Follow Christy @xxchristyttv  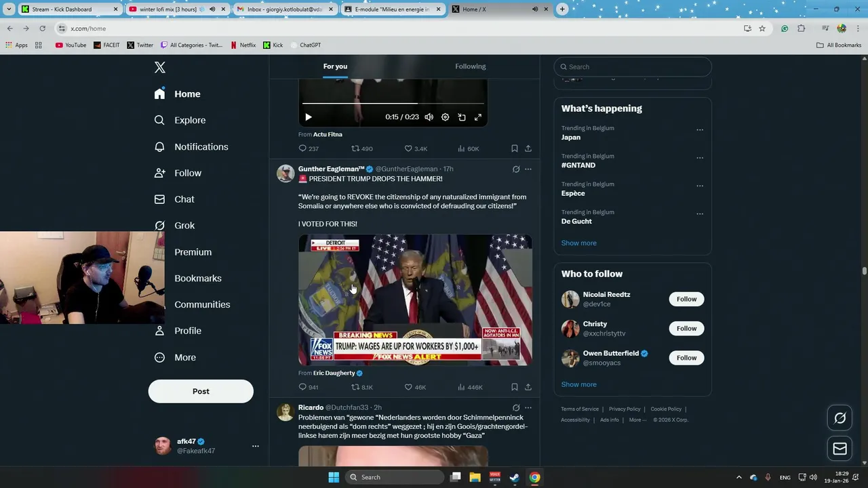pos(686,328)
